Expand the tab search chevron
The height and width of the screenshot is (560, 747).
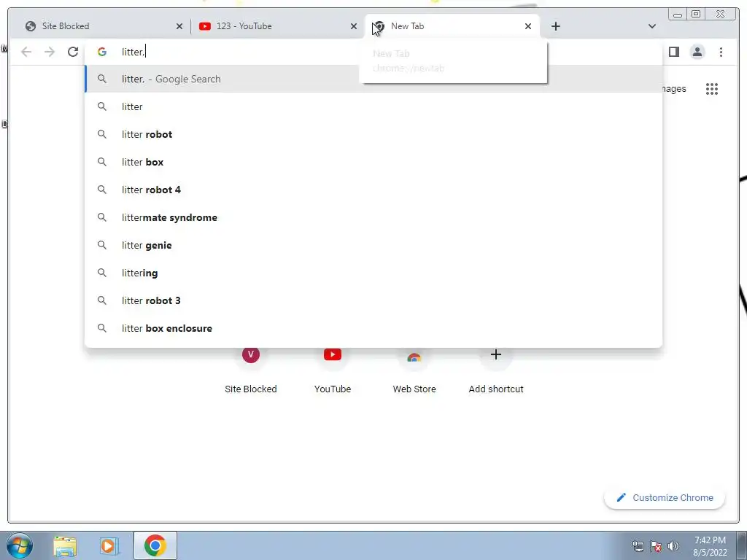coord(652,26)
